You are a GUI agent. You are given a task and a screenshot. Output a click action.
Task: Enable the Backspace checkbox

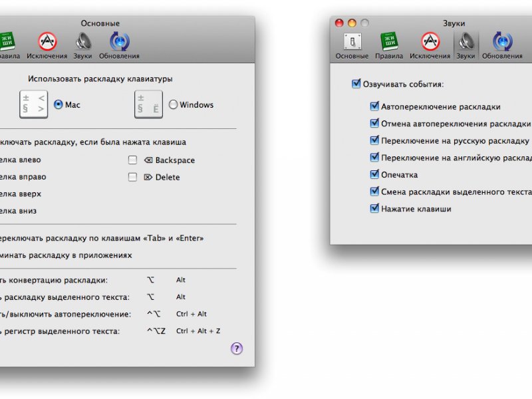point(132,160)
